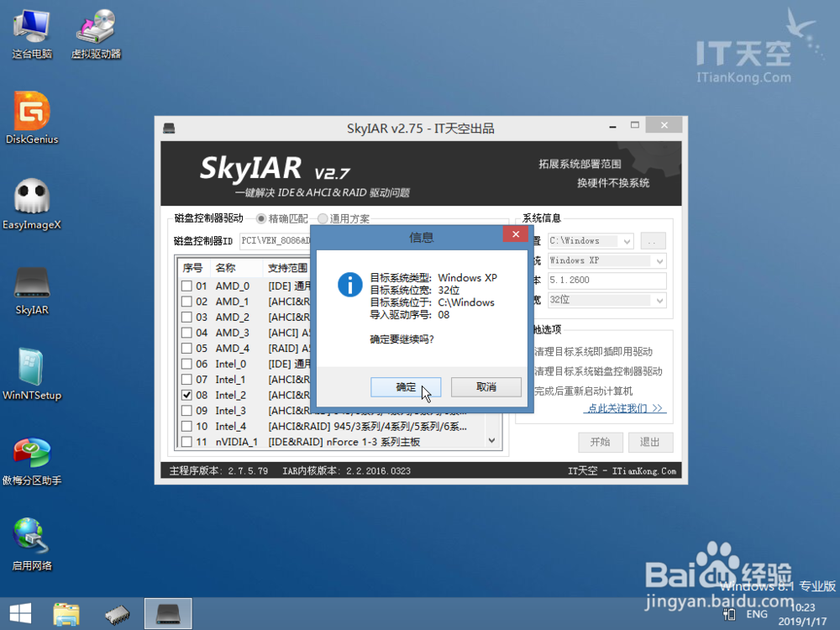
Task: Check the 02 AMD_1 driver checkbox
Action: coord(186,302)
